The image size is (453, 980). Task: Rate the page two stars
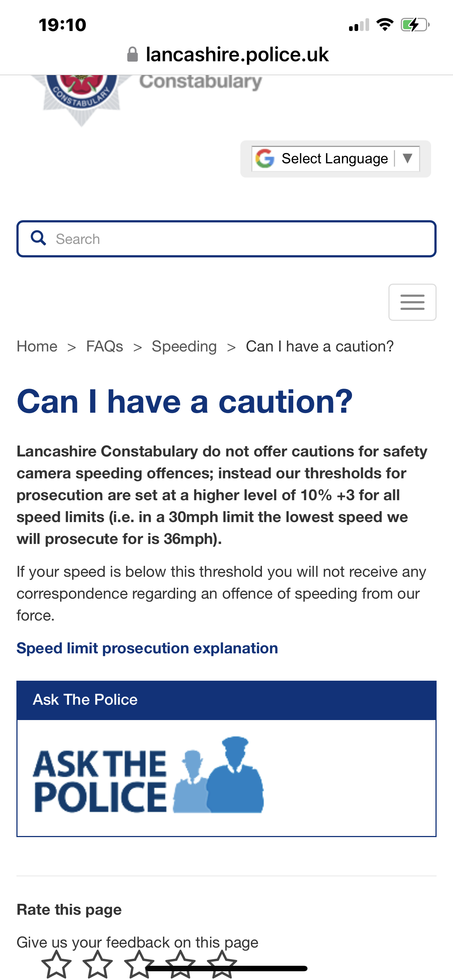point(98,964)
